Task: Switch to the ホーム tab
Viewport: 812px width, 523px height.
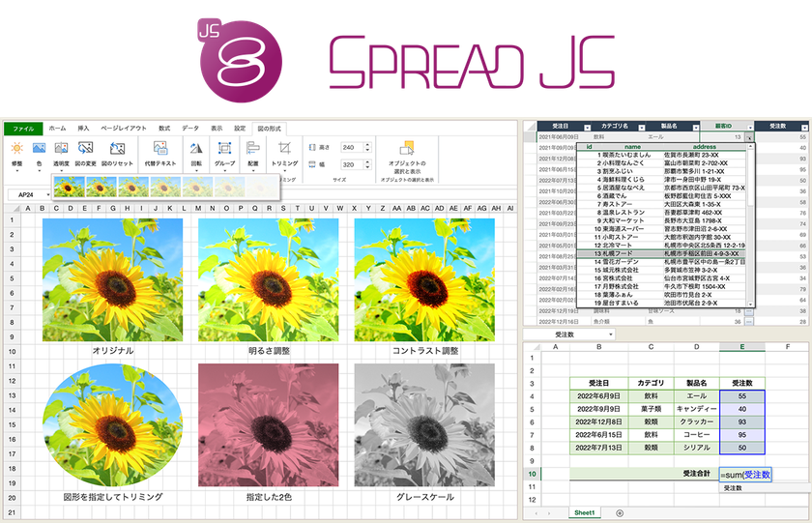Action: coord(57,128)
